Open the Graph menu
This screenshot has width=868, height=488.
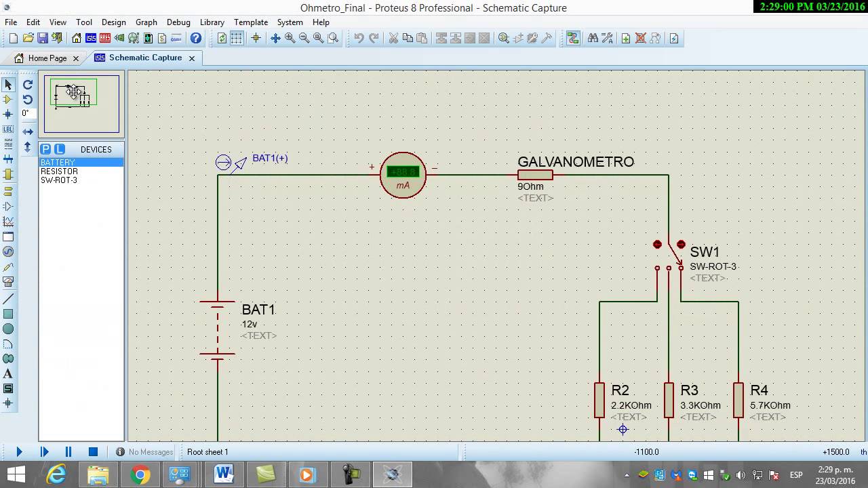[x=146, y=22]
